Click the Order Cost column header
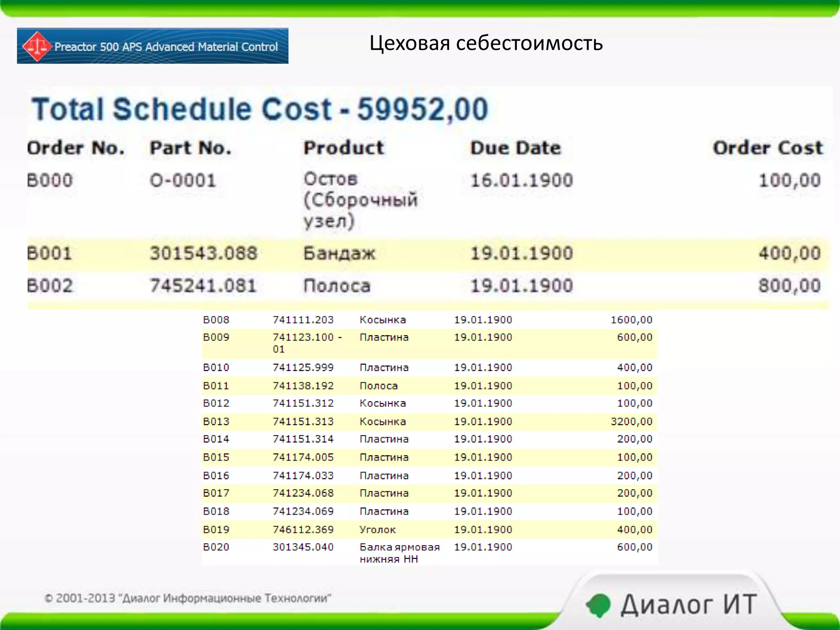Image resolution: width=840 pixels, height=630 pixels. tap(767, 148)
